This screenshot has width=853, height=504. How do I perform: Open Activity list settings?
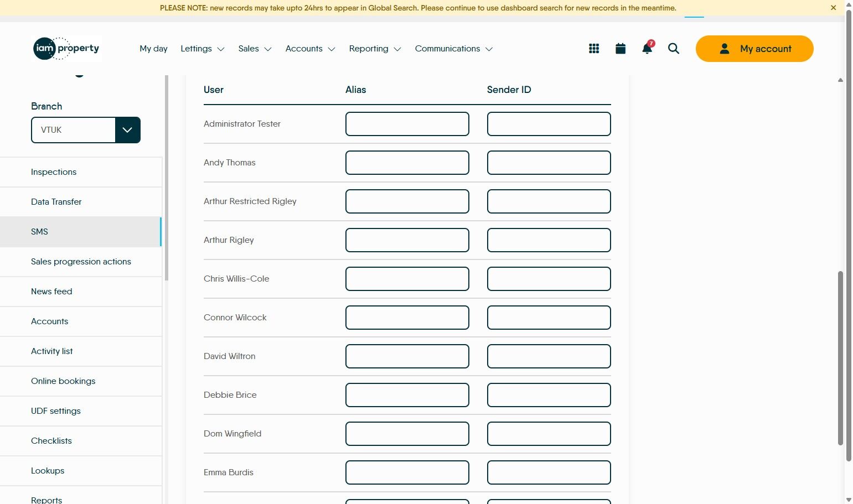pyautogui.click(x=81, y=351)
